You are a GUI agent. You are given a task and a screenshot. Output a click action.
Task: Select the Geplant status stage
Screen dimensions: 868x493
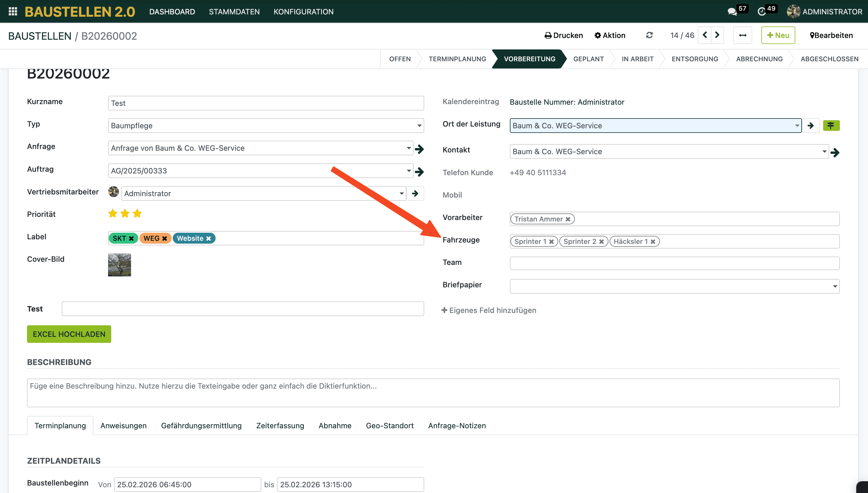click(588, 59)
